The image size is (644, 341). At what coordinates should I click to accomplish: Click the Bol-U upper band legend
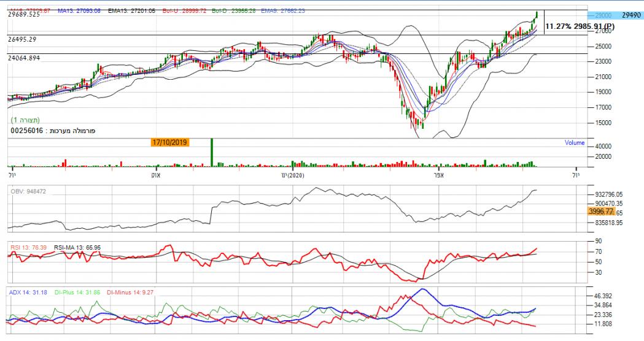pyautogui.click(x=185, y=10)
